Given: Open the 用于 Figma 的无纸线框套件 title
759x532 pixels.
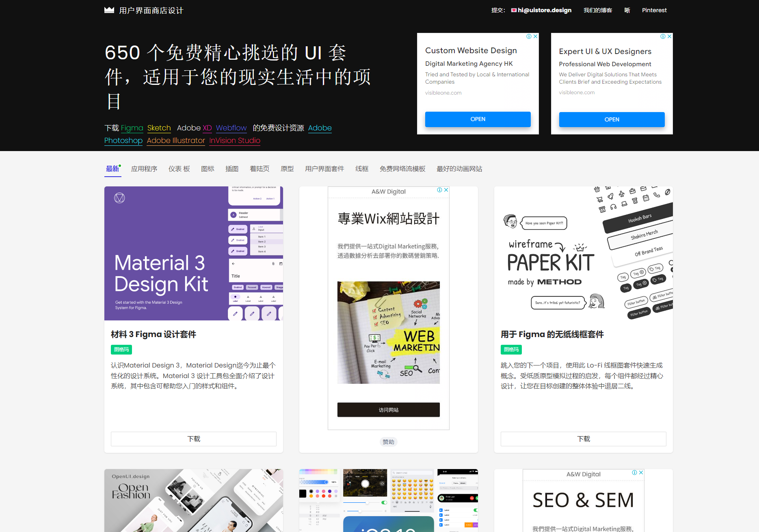Looking at the screenshot, I should pyautogui.click(x=552, y=334).
